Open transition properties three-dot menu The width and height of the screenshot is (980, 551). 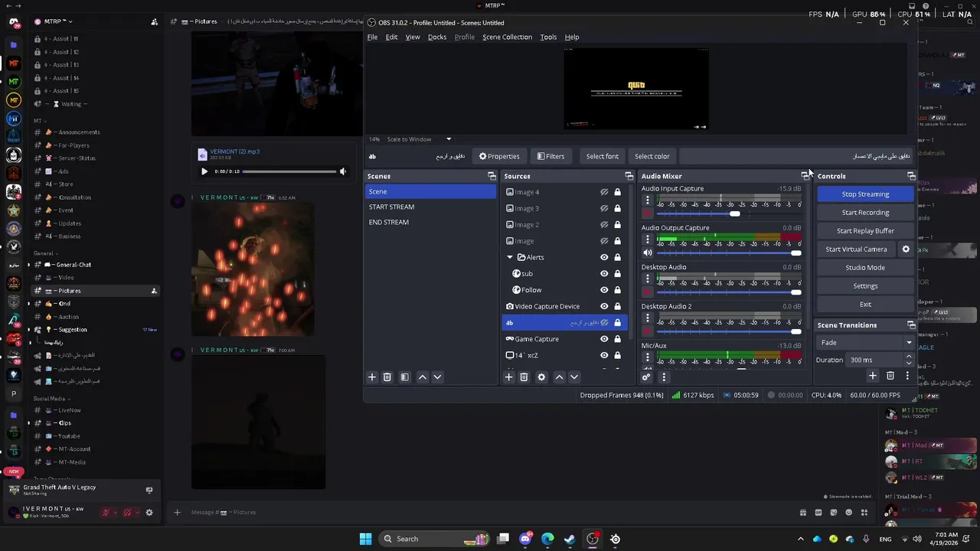click(x=907, y=376)
